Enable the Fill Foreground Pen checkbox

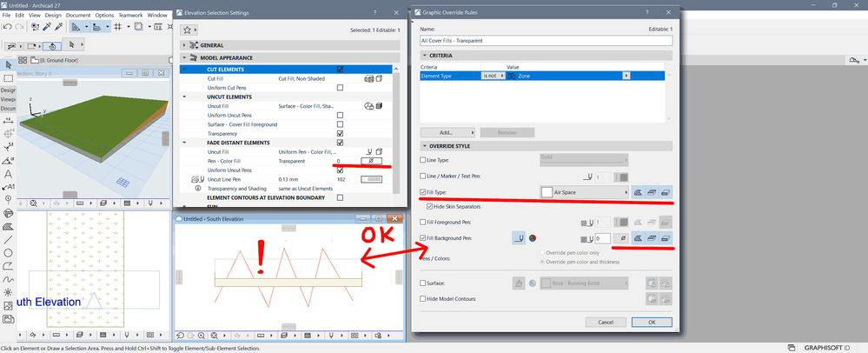423,223
